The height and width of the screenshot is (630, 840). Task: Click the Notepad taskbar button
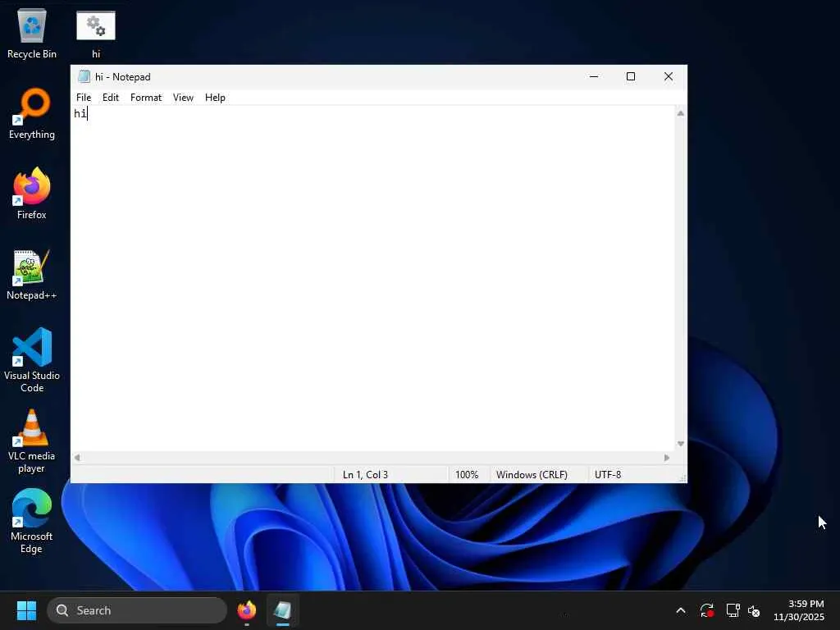click(283, 610)
